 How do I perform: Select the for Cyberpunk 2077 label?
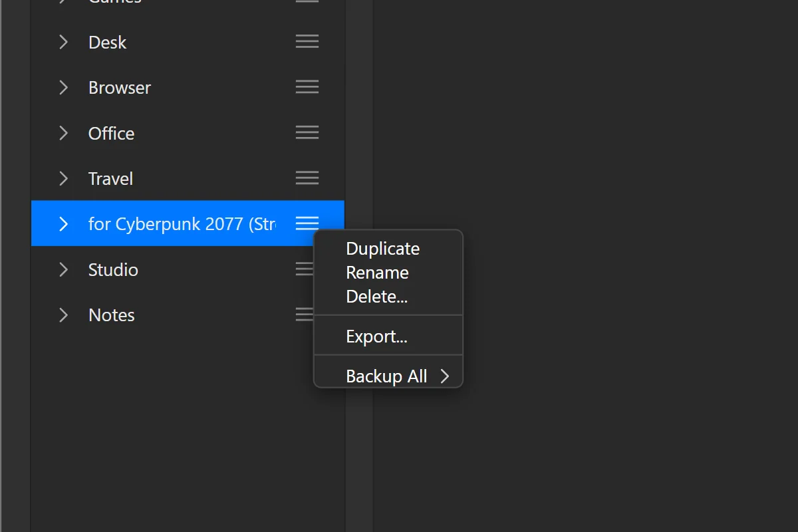tap(182, 224)
